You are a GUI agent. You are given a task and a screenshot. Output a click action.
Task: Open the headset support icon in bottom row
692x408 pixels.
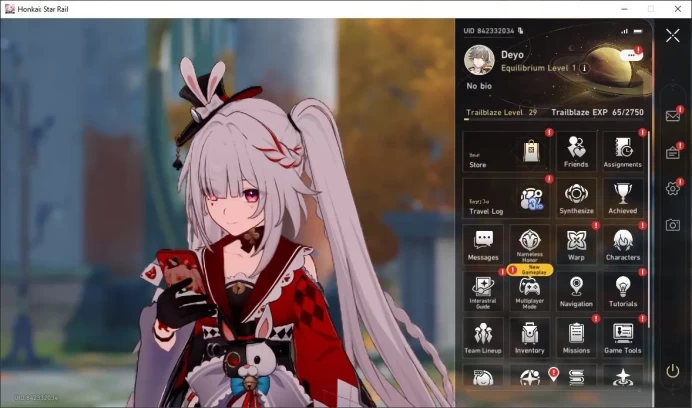pos(483,376)
